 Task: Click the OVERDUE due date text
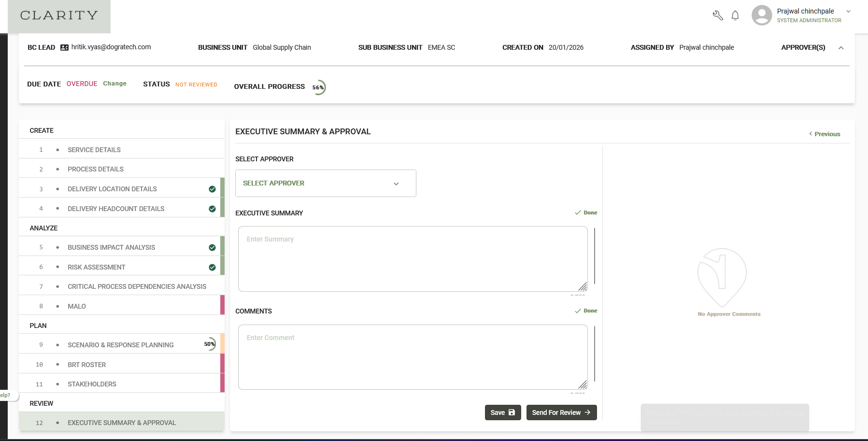coord(82,84)
